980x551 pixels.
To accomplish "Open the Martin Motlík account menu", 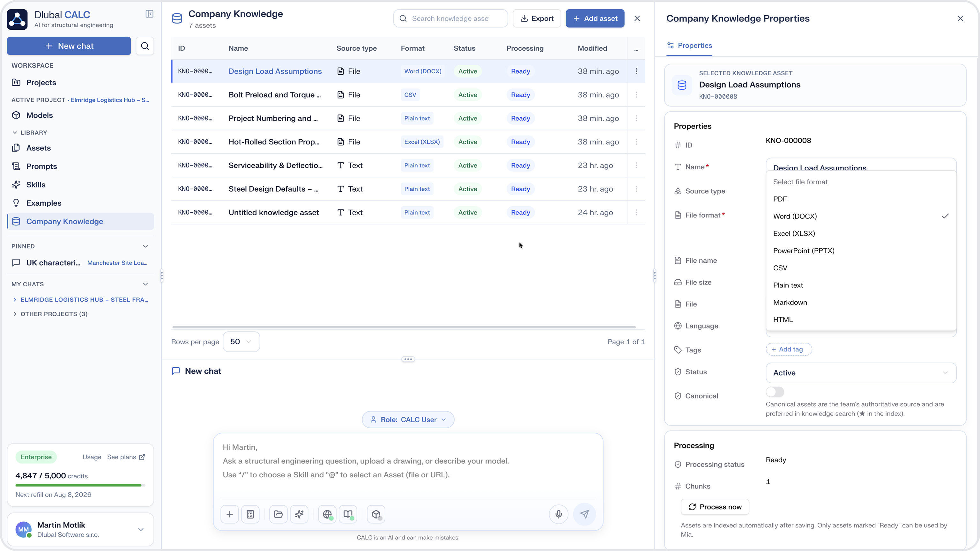I will click(80, 529).
